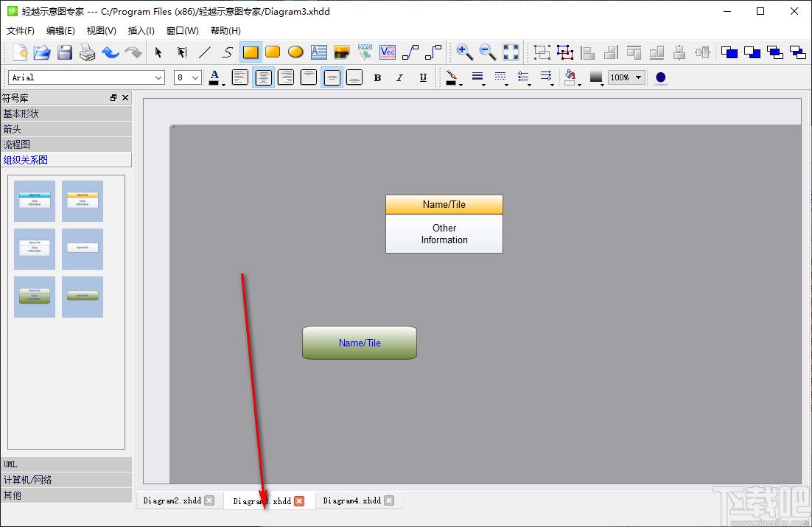Toggle left text alignment

tap(239, 77)
